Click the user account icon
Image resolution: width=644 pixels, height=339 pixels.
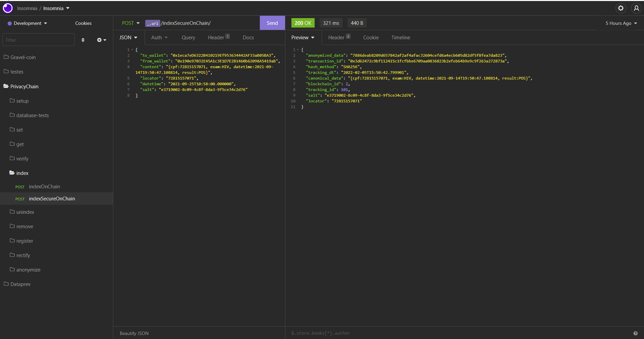pyautogui.click(x=636, y=8)
